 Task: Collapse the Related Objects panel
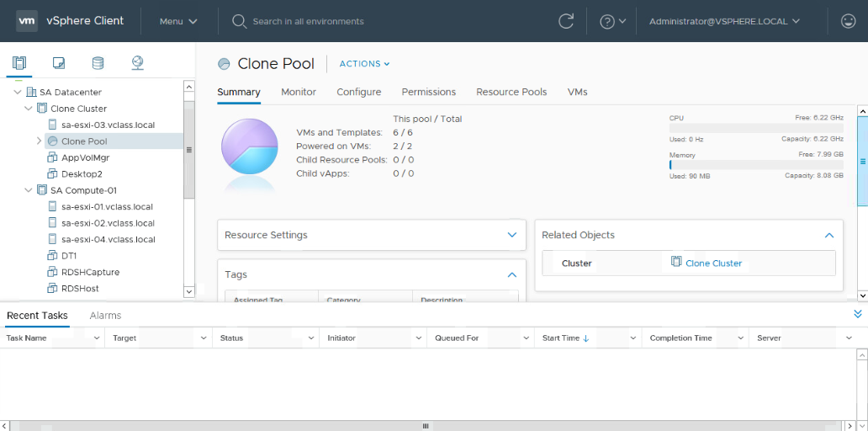829,236
